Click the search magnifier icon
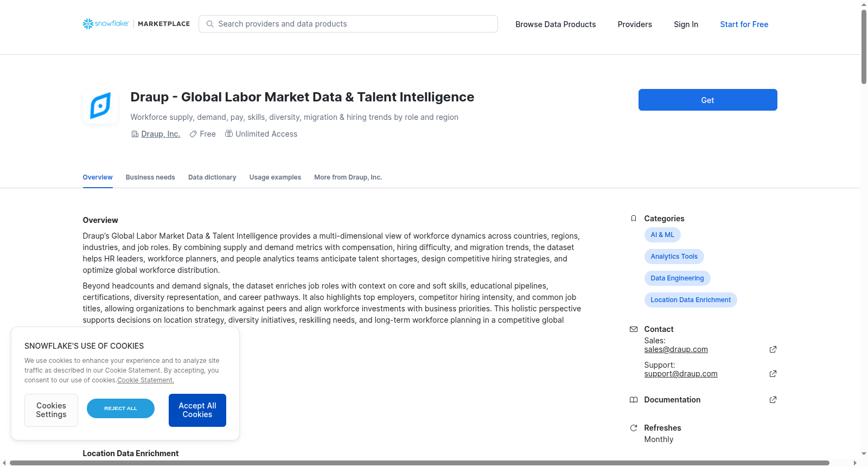Viewport: 868px width, 467px height. coord(210,24)
